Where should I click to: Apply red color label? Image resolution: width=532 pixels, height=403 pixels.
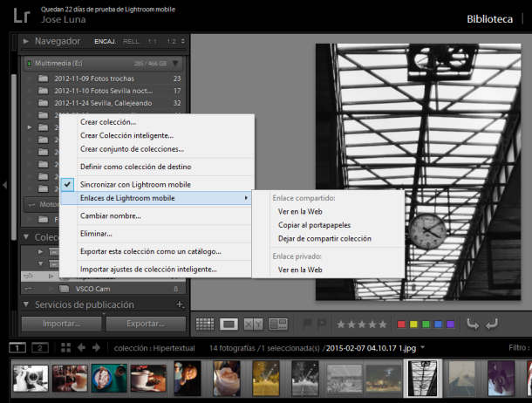[401, 324]
